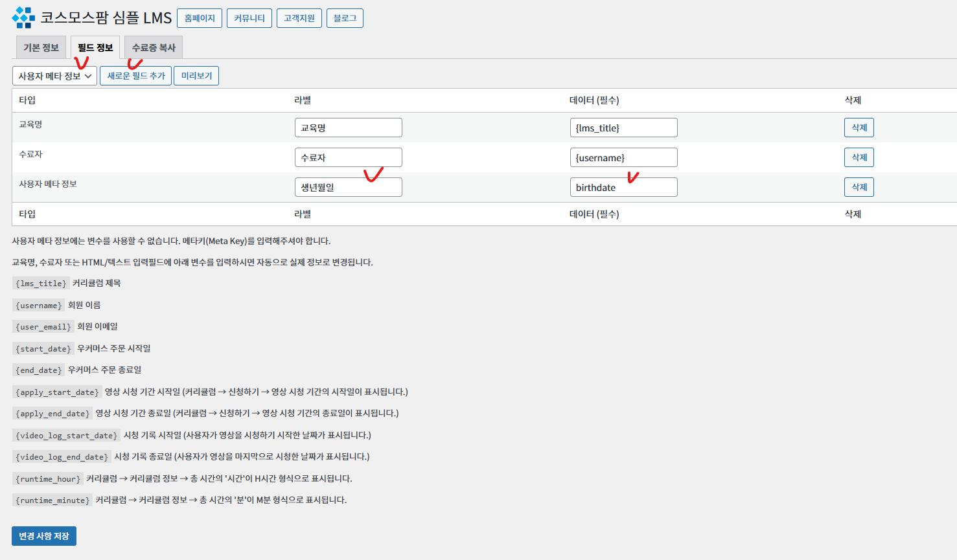Click the {end_date} variable code
The width and height of the screenshot is (957, 560).
[x=39, y=370]
